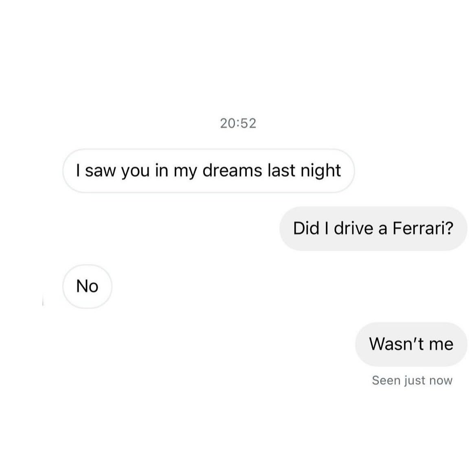Click the word 'night' in the first message
The height and width of the screenshot is (476, 476).
coord(321,171)
